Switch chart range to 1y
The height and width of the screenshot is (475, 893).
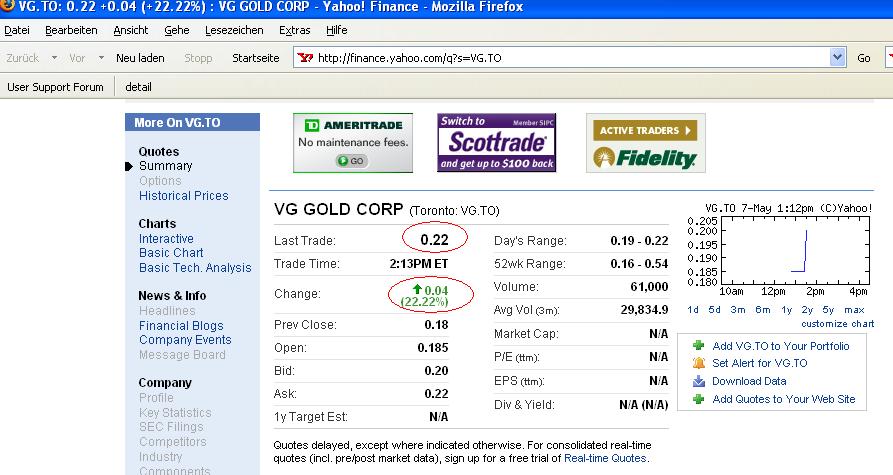(787, 309)
